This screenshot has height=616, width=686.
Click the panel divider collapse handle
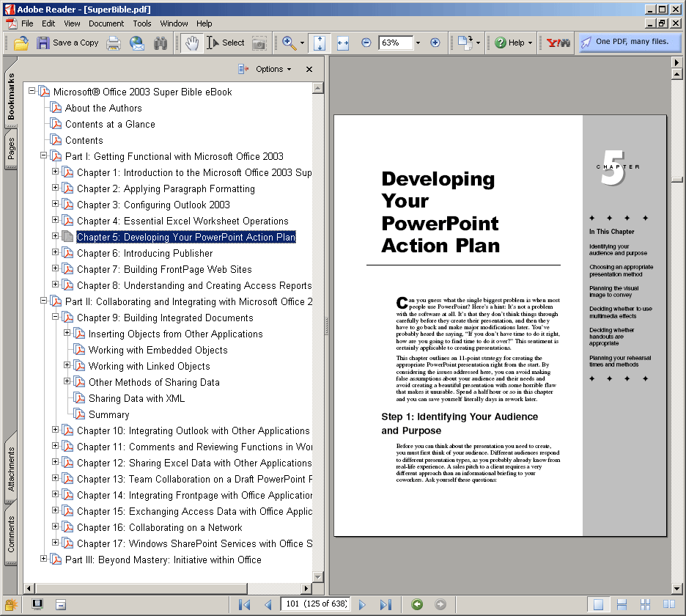[x=326, y=326]
